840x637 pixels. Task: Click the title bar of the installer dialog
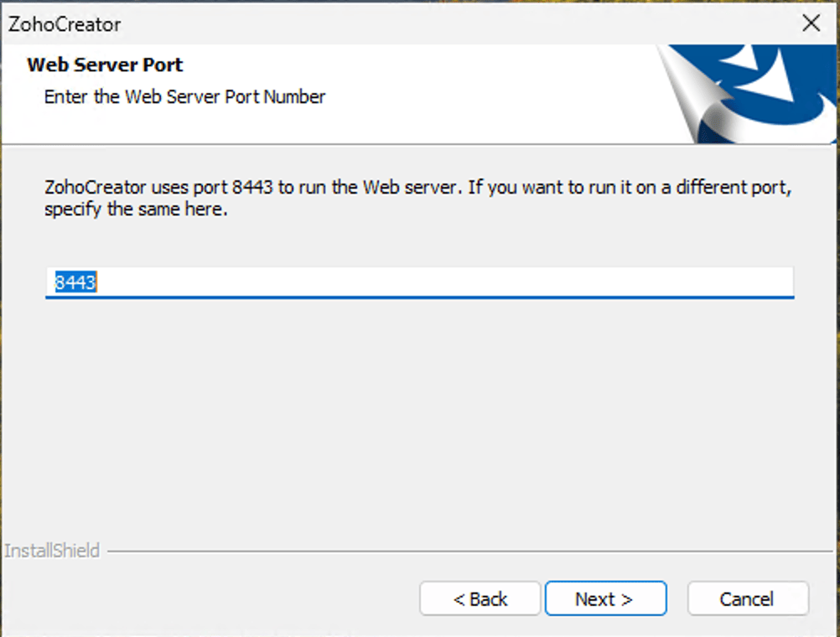[377, 23]
